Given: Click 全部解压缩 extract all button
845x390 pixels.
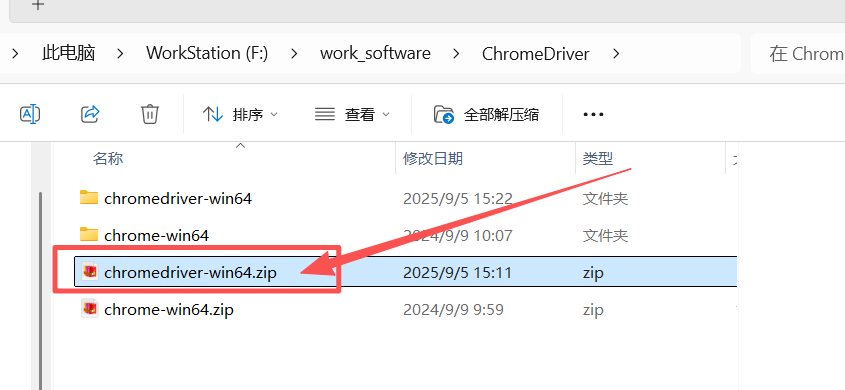Looking at the screenshot, I should 486,114.
